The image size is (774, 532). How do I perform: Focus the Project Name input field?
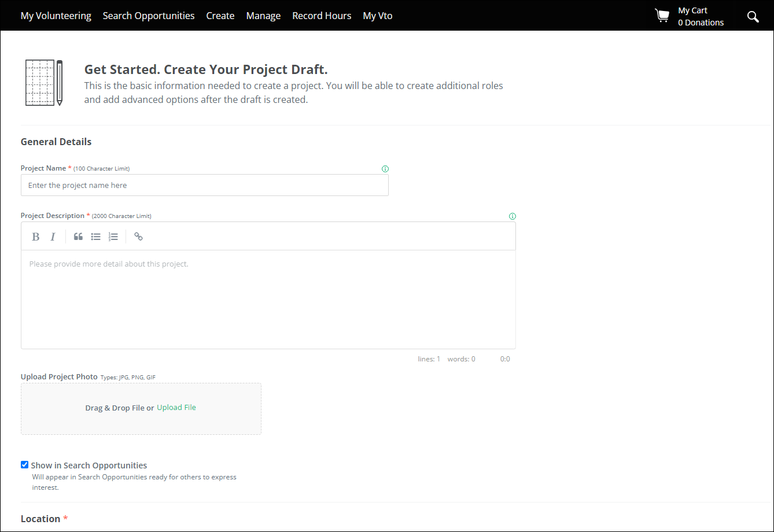[x=204, y=186]
